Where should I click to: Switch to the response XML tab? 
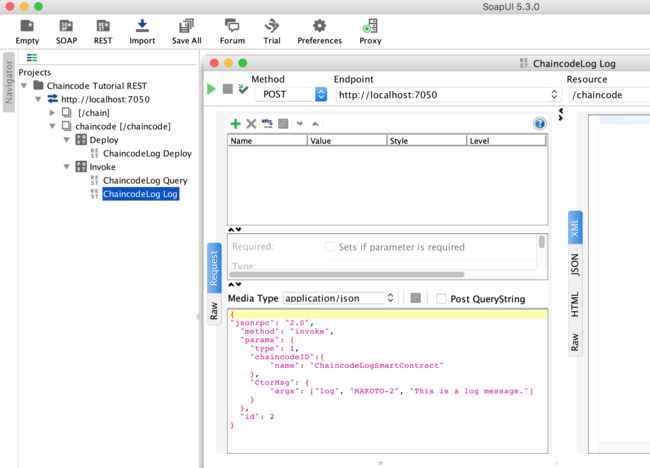[575, 228]
